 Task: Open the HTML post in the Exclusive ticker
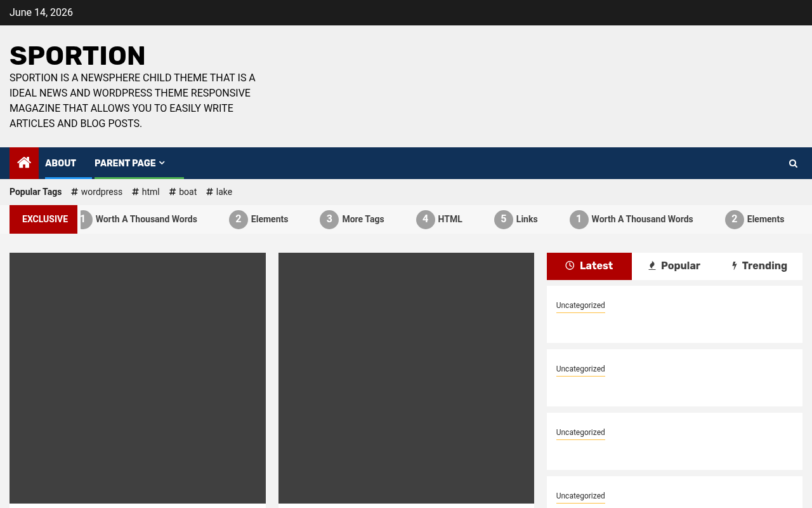click(x=439, y=219)
